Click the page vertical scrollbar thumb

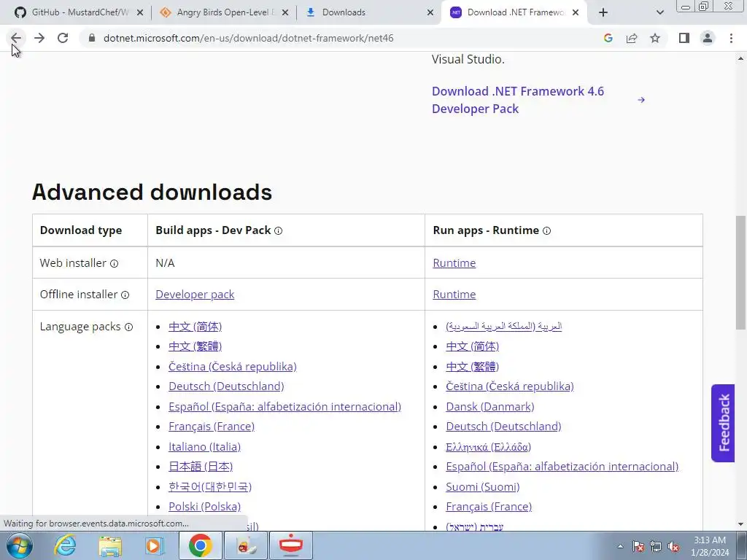pos(740,273)
